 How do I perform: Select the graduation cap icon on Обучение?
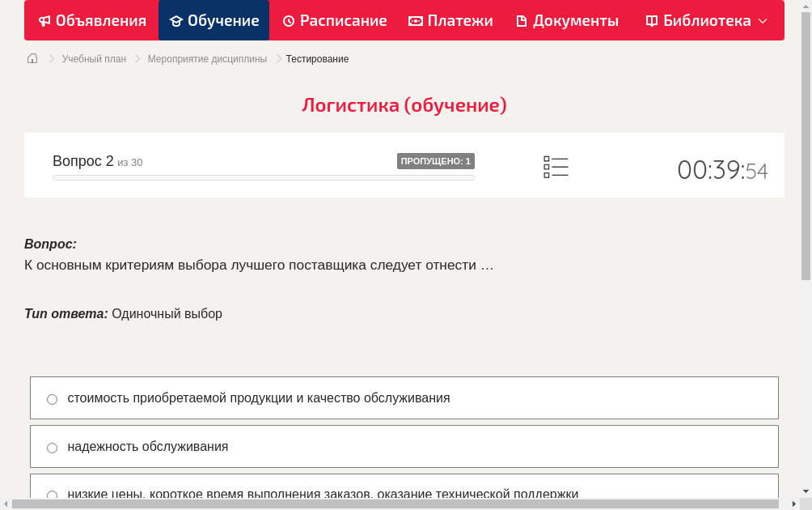click(178, 20)
